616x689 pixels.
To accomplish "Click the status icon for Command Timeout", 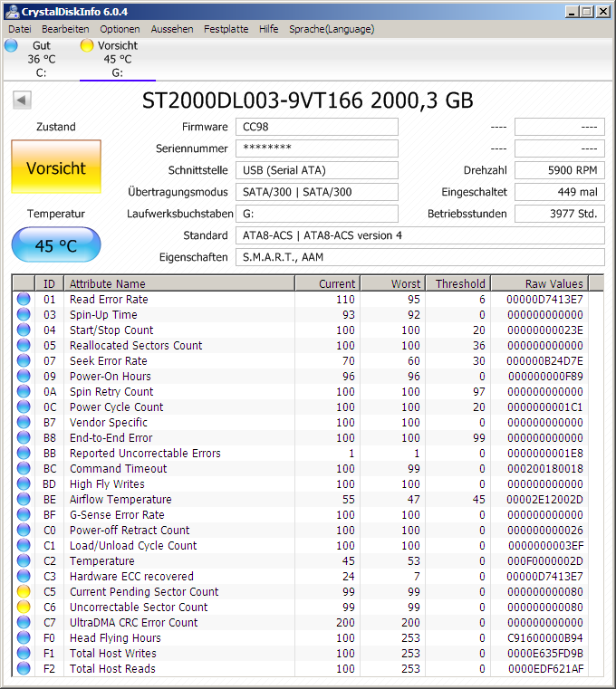I will click(24, 468).
